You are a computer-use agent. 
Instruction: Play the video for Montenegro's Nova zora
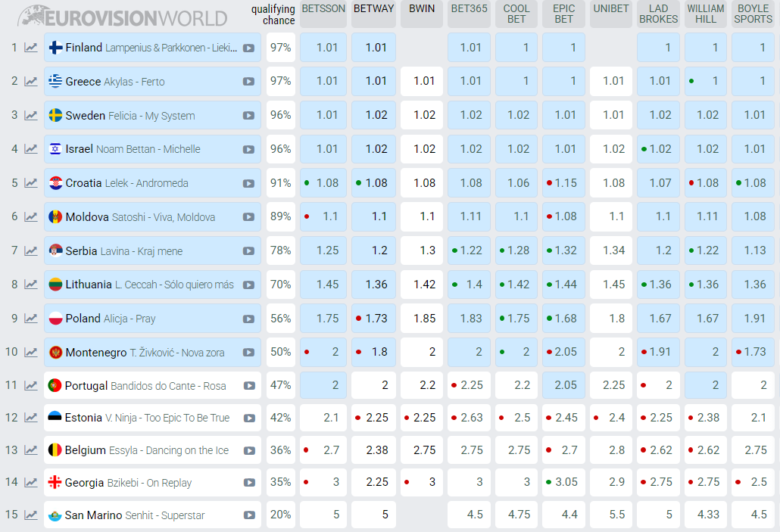pos(248,353)
